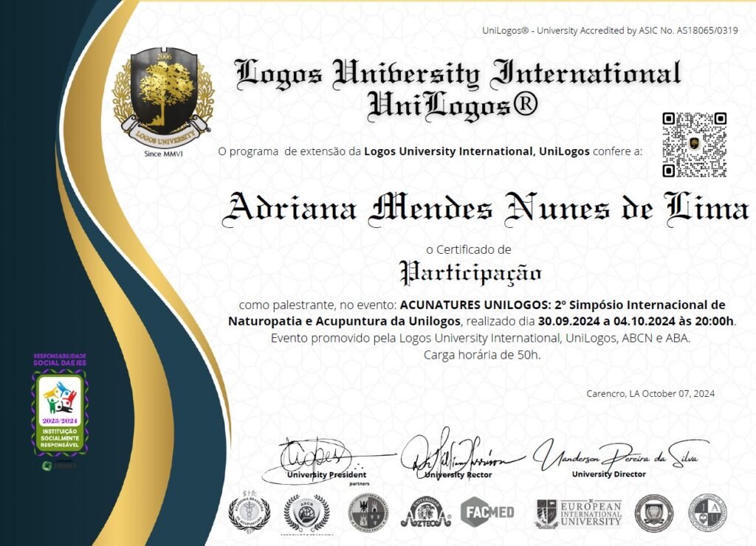Click the Logos University tree crest logo
756x546 pixels.
click(163, 97)
